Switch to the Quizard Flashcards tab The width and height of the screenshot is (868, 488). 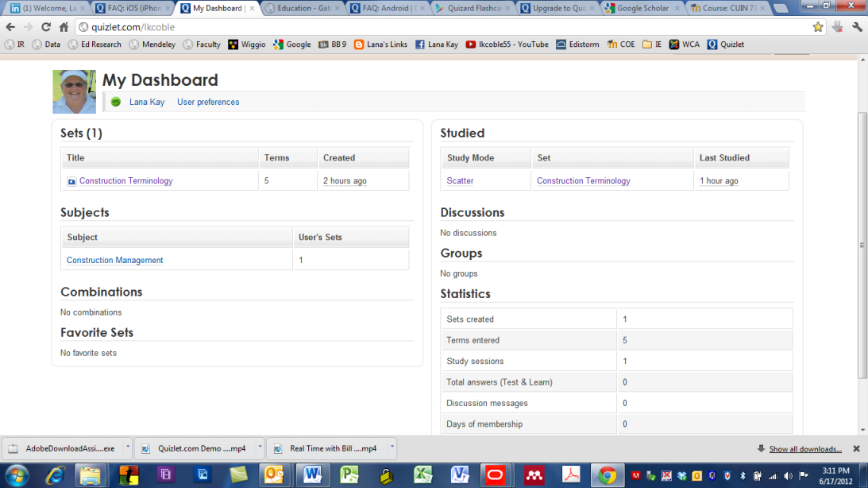tap(472, 8)
